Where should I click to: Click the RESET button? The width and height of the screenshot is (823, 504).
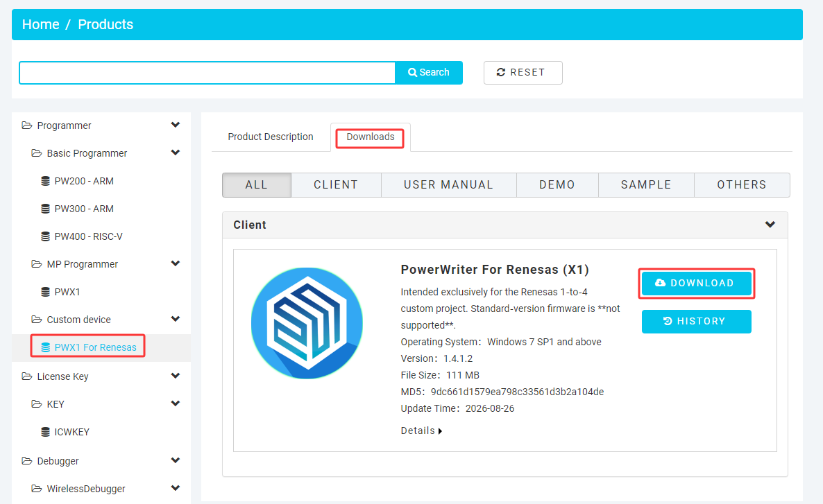[x=523, y=72]
